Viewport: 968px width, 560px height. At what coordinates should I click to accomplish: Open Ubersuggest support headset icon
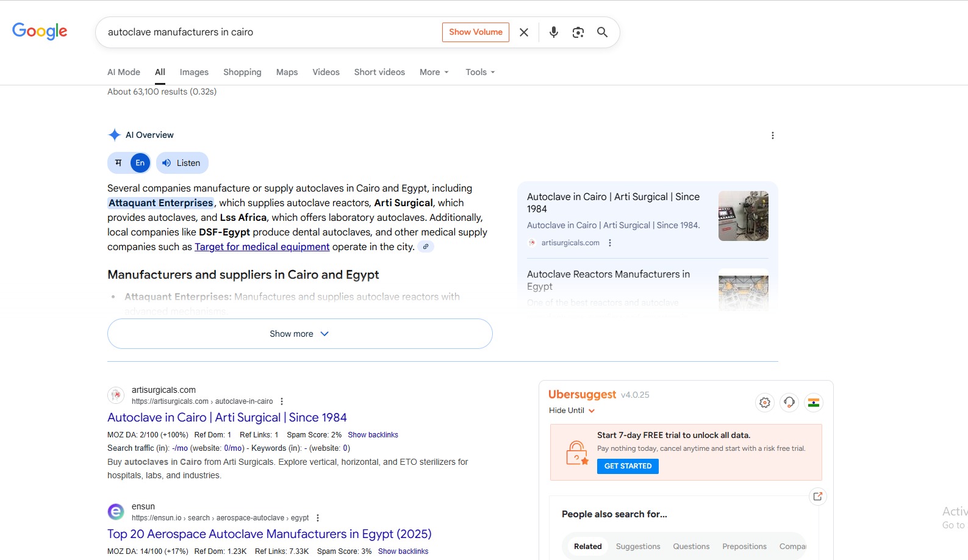(x=789, y=403)
